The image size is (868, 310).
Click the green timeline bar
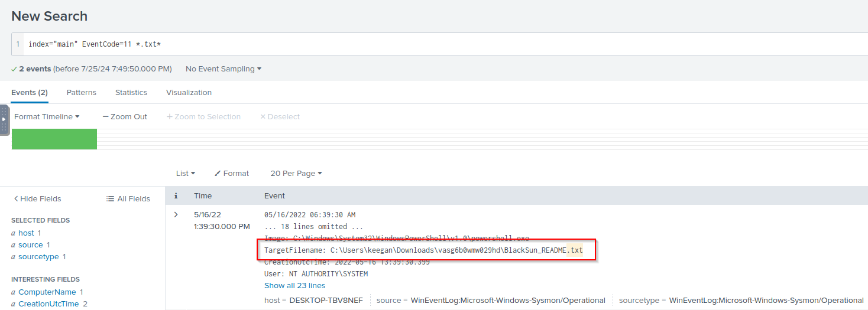pyautogui.click(x=54, y=139)
